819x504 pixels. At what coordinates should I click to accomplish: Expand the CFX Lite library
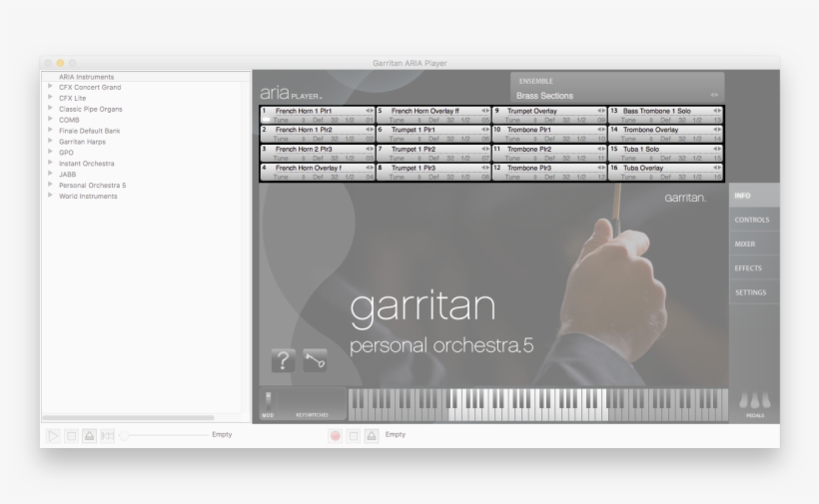pyautogui.click(x=50, y=97)
